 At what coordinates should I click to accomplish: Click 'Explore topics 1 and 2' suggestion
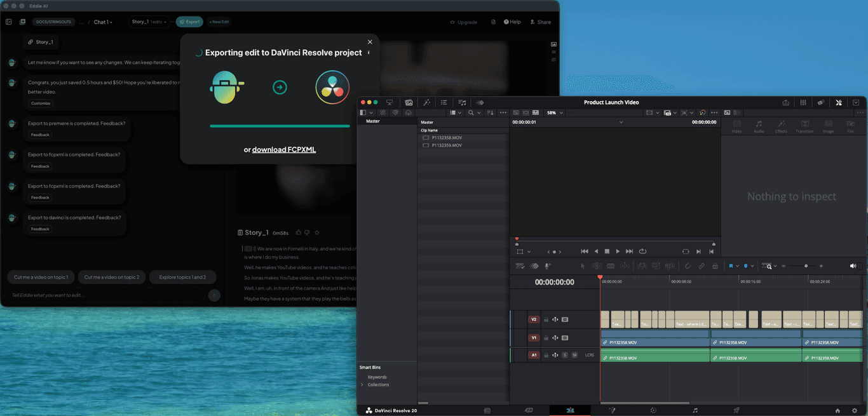click(x=182, y=277)
